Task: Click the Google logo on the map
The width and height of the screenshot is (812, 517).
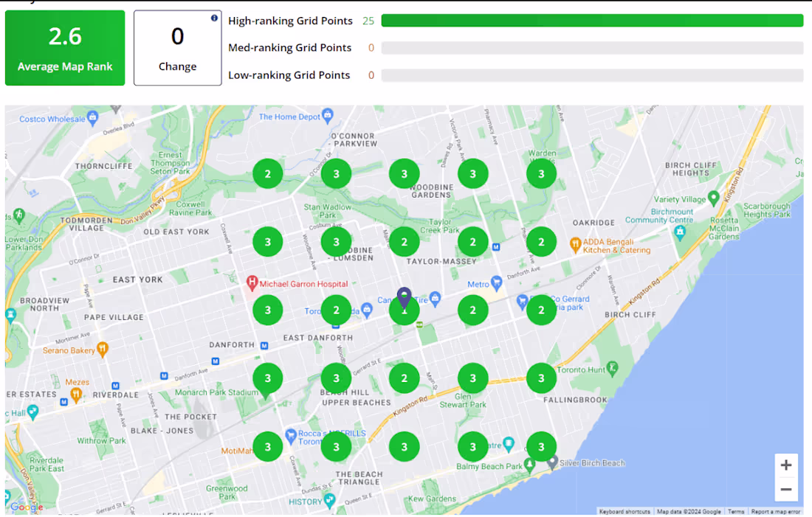Action: 26,507
